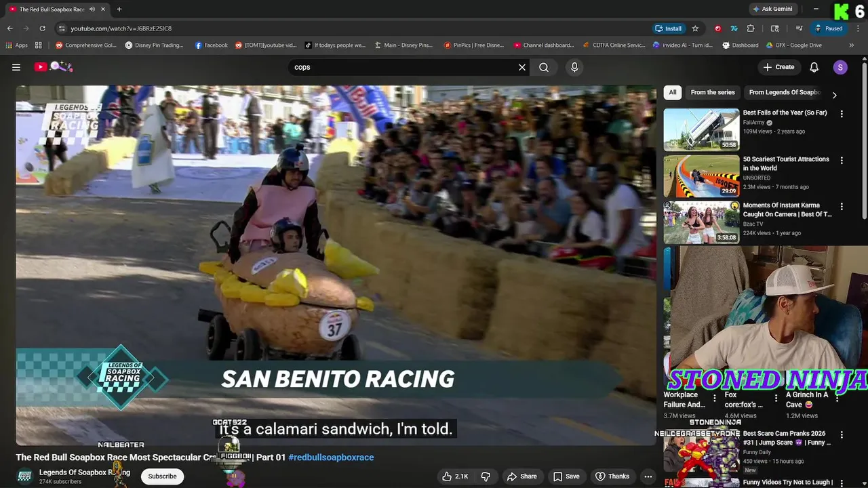Click the browser address bar URL

point(121,28)
